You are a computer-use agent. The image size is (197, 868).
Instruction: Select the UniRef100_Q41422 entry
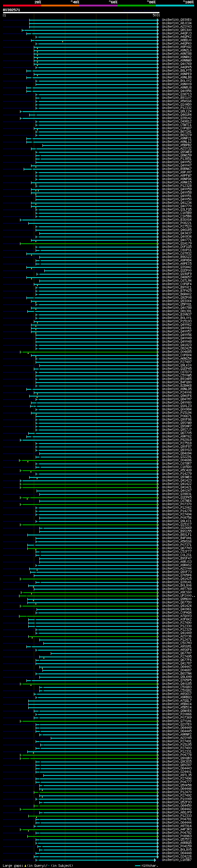click(177, 484)
